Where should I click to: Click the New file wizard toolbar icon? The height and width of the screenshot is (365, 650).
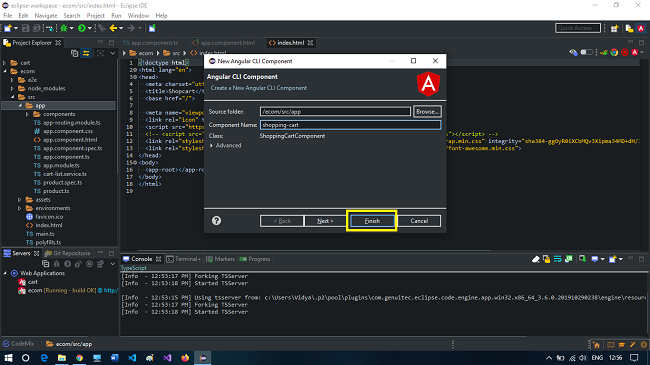[x=7, y=28]
